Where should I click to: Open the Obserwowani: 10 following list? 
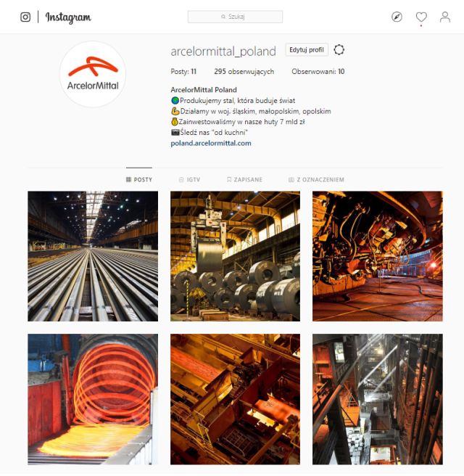click(x=318, y=72)
